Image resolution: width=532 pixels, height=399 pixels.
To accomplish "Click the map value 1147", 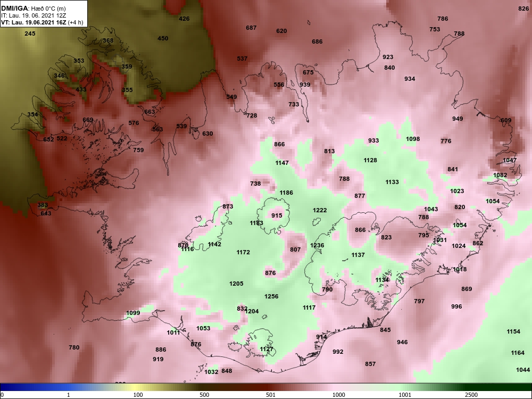I will (x=281, y=163).
